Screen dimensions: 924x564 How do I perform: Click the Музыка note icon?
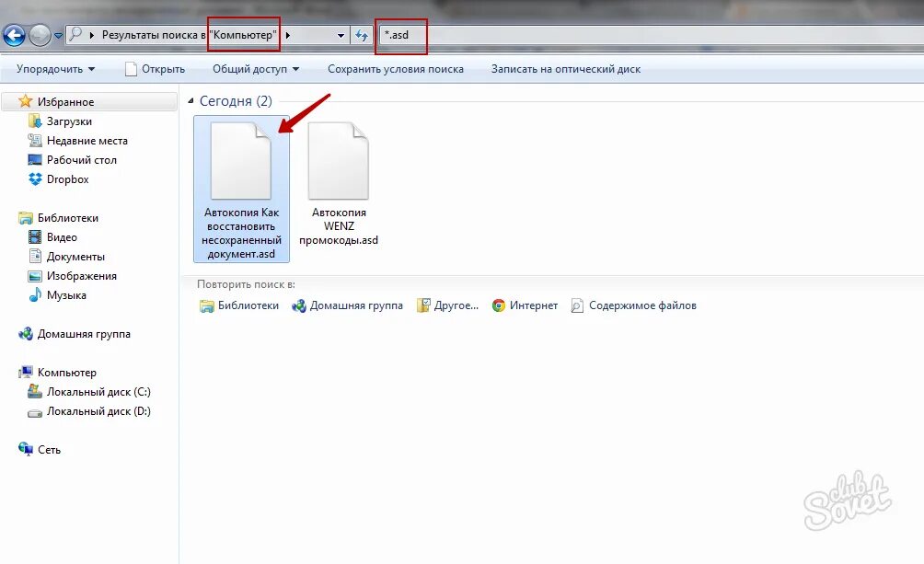[35, 294]
